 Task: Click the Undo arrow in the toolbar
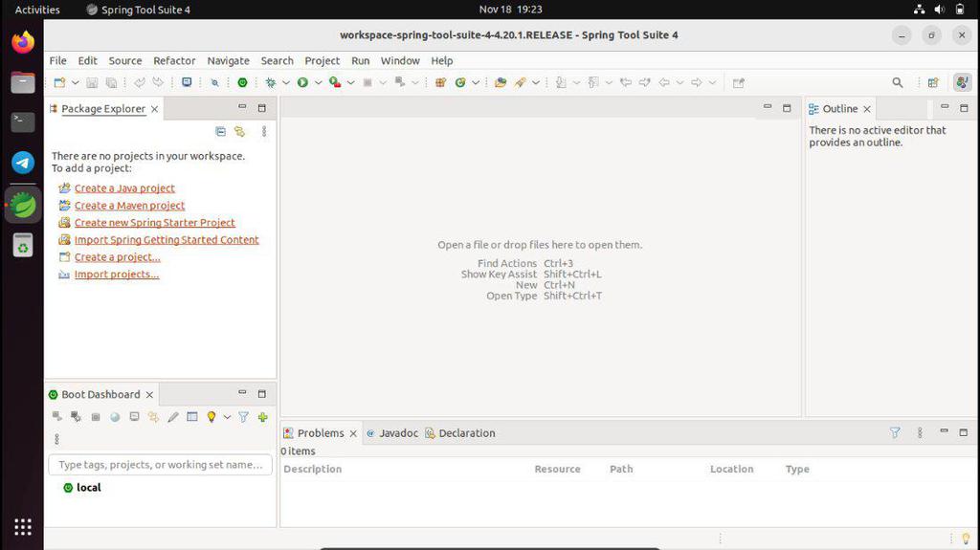pos(140,82)
